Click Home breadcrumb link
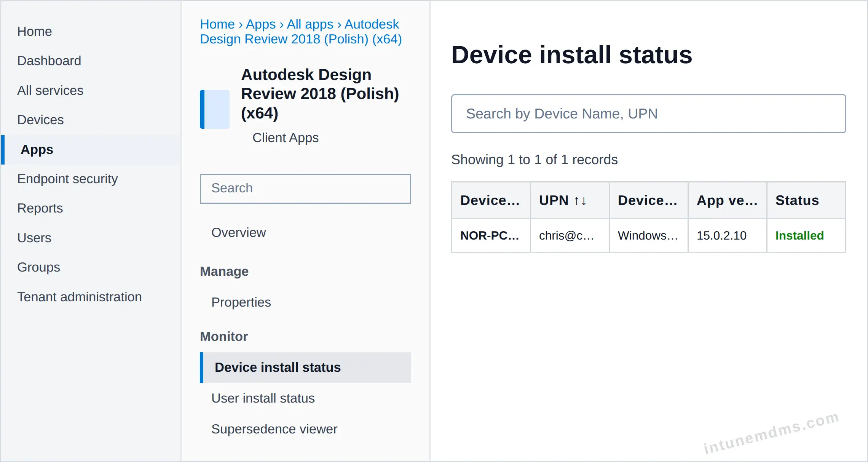868x462 pixels. pyautogui.click(x=217, y=24)
